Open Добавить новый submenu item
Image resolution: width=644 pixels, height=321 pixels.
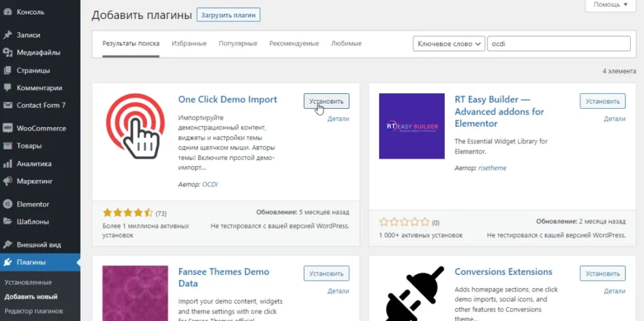point(31,296)
